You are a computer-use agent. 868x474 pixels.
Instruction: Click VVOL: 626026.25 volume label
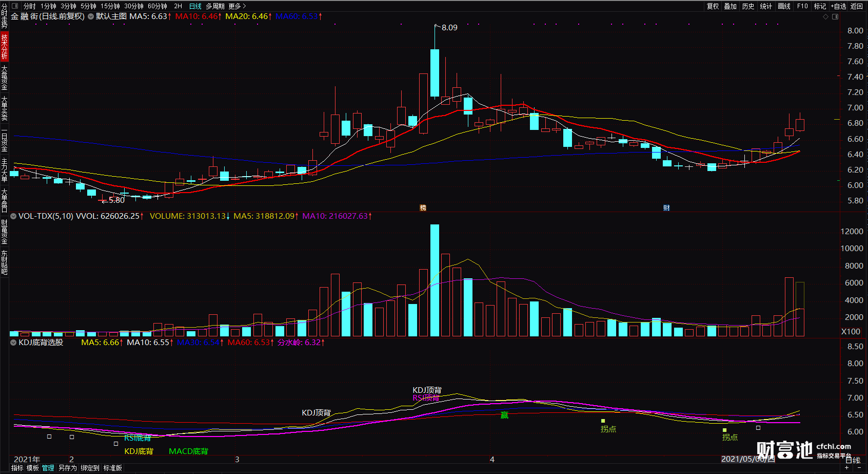tap(110, 216)
